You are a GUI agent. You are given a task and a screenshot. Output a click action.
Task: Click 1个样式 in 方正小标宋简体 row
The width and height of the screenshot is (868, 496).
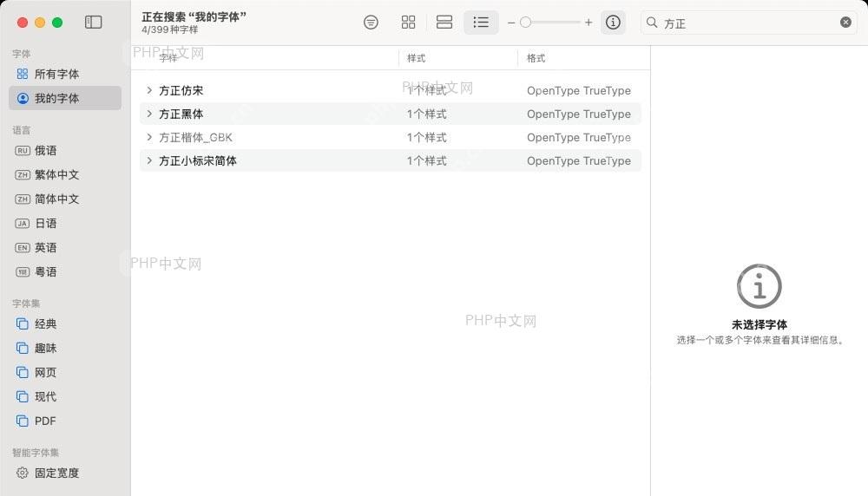426,161
